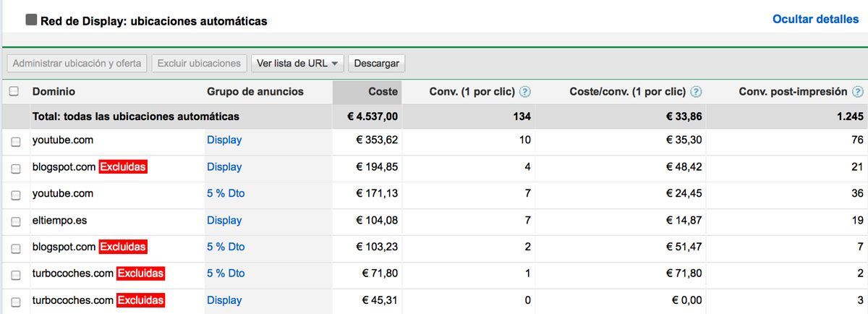Click the Excluir ubicaciones button
Image resolution: width=868 pixels, height=314 pixels.
coord(199,64)
